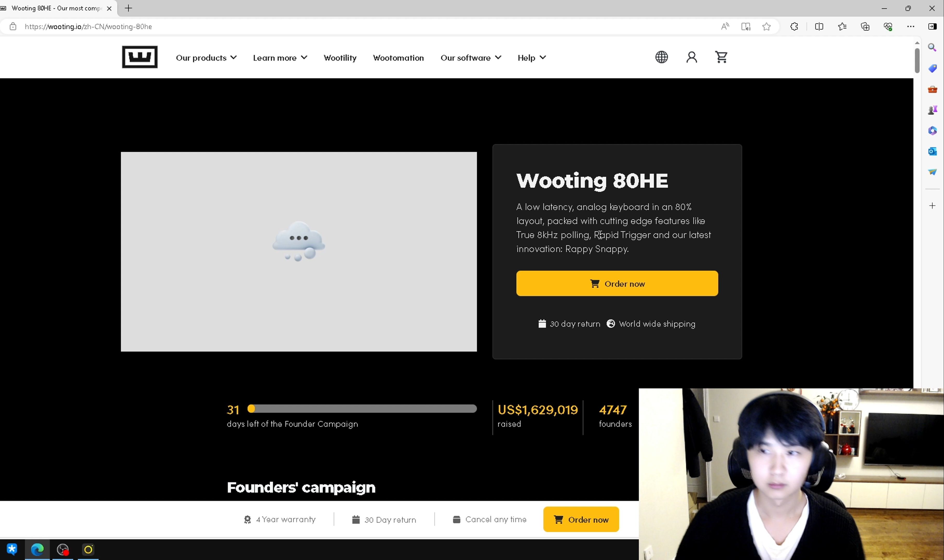Click the 4 Year warranty label
Image resolution: width=944 pixels, height=560 pixels.
pos(285,520)
